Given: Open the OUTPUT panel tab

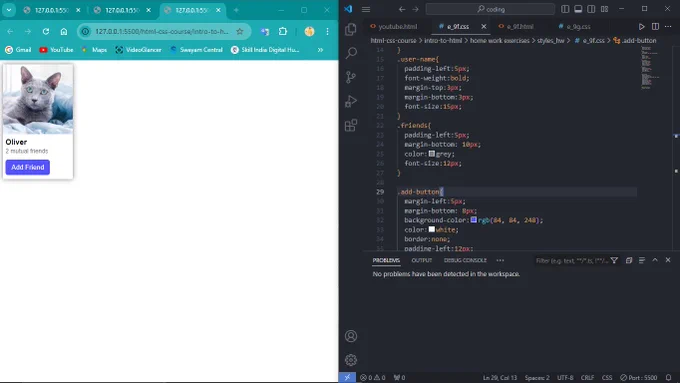Looking at the screenshot, I should point(422,260).
